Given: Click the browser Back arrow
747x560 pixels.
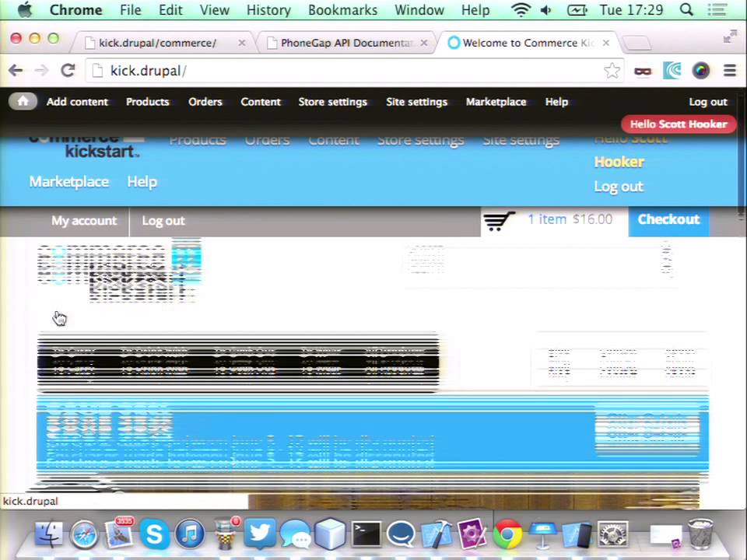Looking at the screenshot, I should coord(16,71).
